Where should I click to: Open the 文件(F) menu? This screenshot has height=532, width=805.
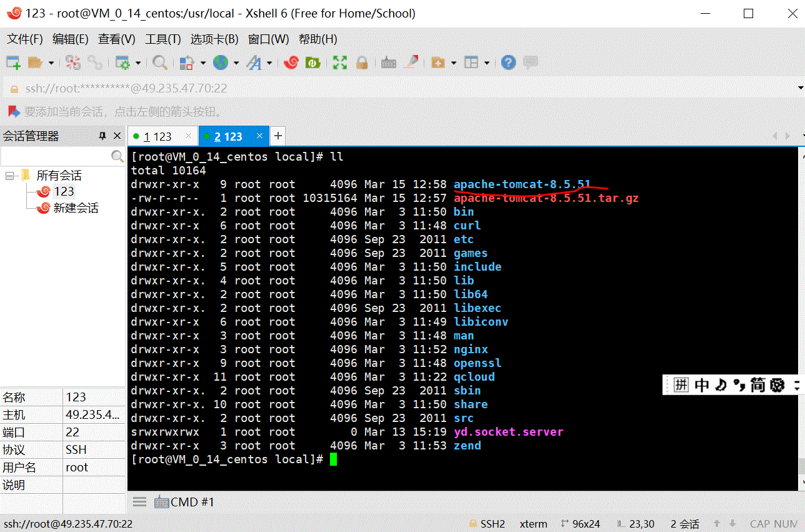25,39
